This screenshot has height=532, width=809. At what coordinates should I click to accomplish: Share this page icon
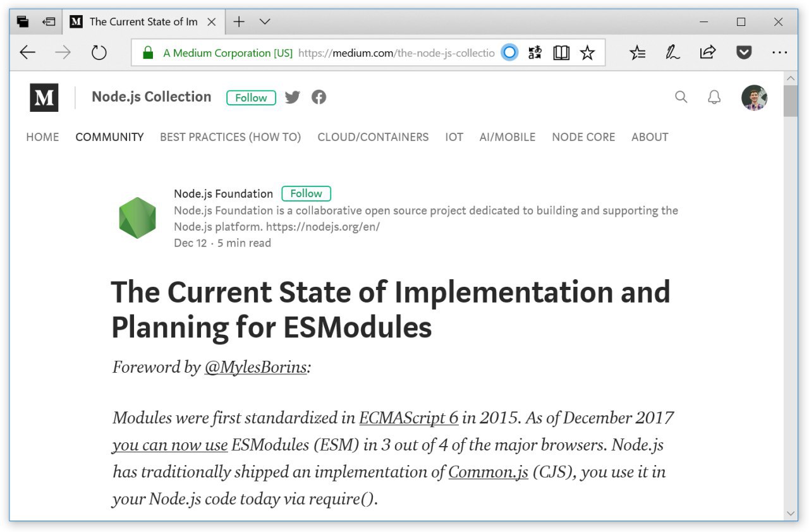708,52
